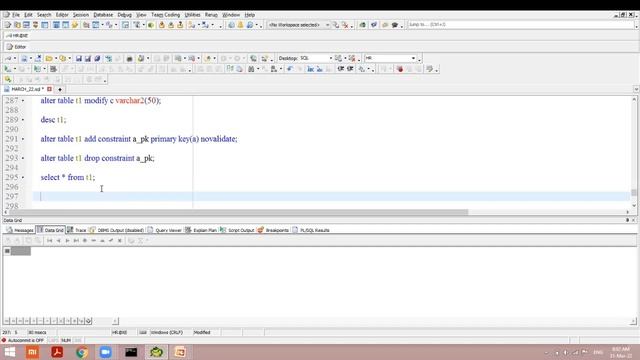Screen dimensions: 640x360
Task: Open the Breakpoints tab
Action: point(273,230)
